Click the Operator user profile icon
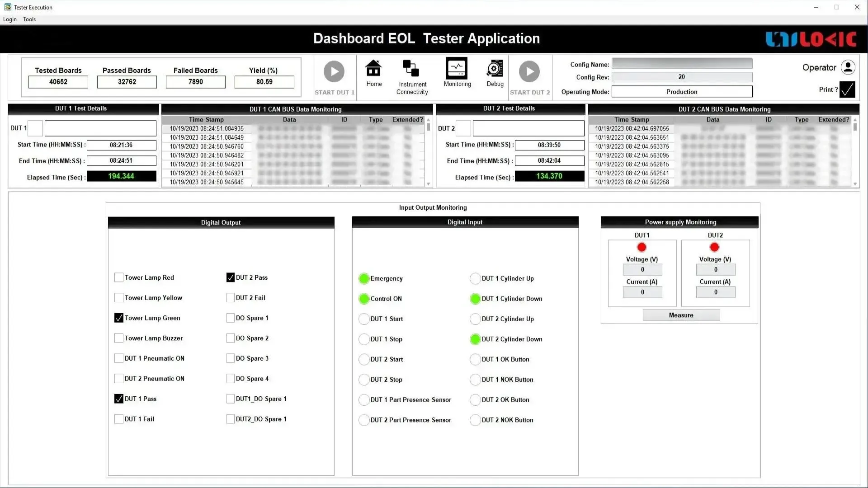This screenshot has width=868, height=488. (x=848, y=67)
